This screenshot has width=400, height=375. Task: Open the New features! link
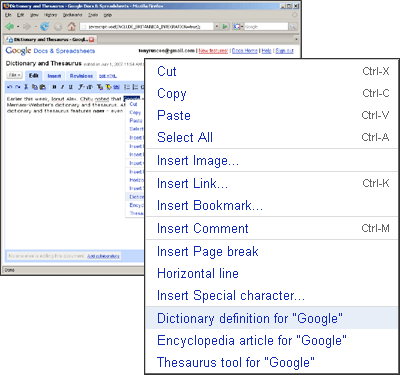coord(213,51)
